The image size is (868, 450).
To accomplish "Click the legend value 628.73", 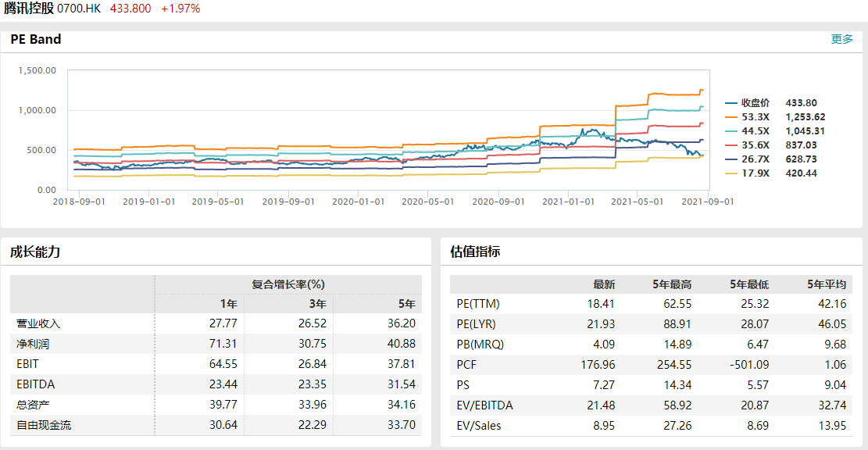I will pyautogui.click(x=801, y=159).
